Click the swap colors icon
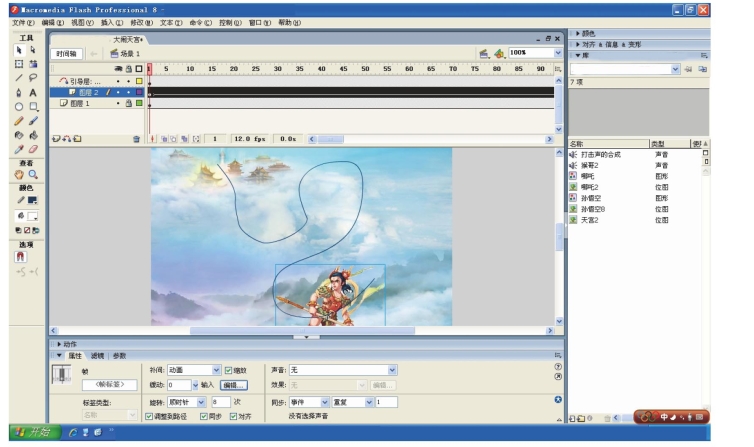The image size is (754, 447). pos(36,230)
